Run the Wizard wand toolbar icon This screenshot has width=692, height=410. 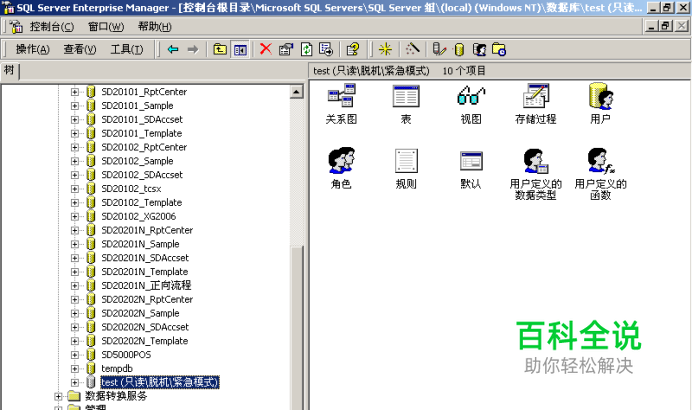pos(412,49)
